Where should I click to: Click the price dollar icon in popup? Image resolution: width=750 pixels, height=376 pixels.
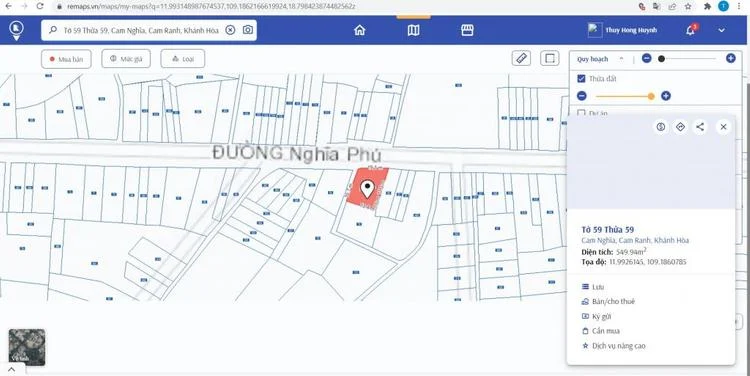[661, 127]
